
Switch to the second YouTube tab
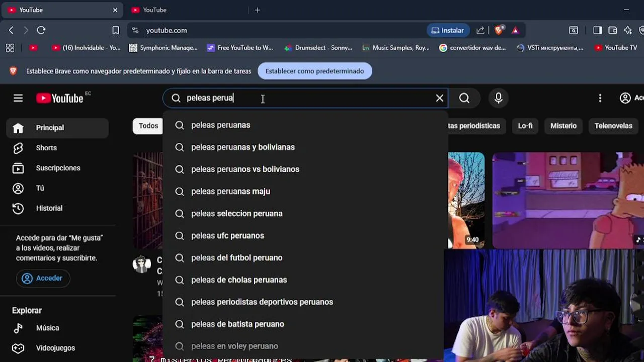pyautogui.click(x=186, y=10)
